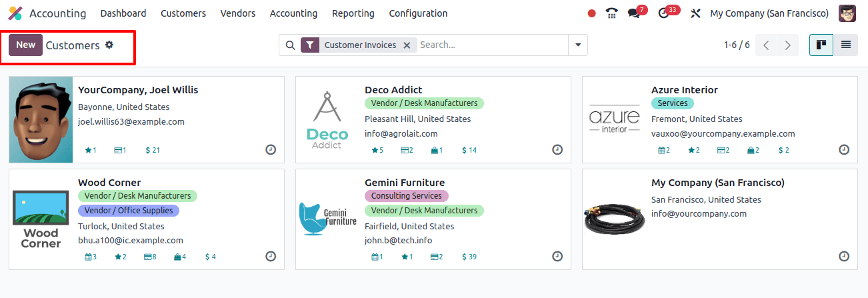Click Azure Interior Services tag

tap(673, 103)
